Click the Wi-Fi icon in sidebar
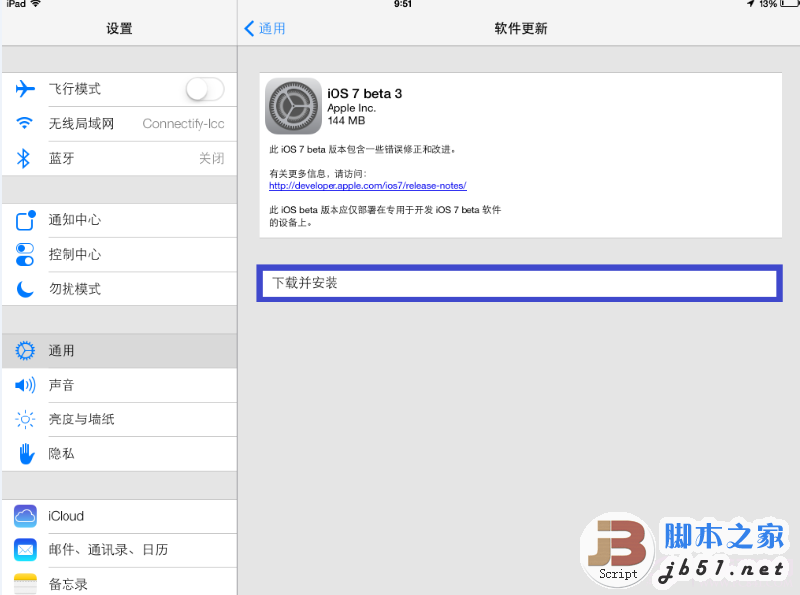 24,123
